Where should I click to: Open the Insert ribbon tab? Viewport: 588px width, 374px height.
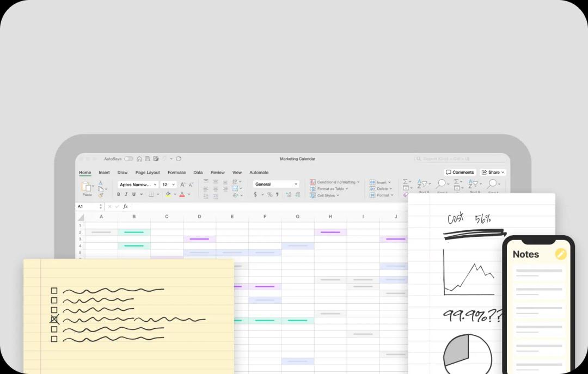click(x=104, y=173)
